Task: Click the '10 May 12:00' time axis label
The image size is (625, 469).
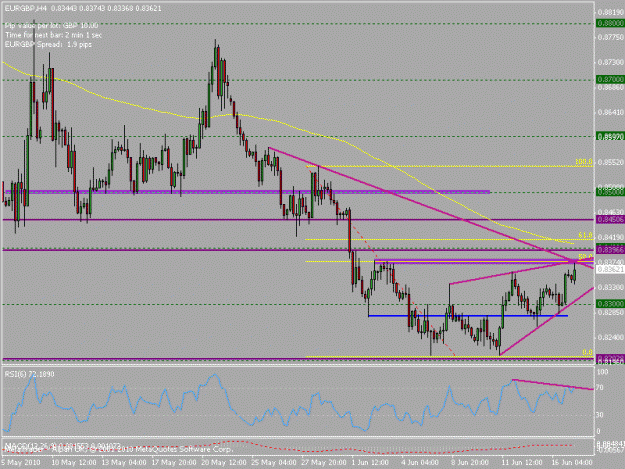Action: [x=74, y=462]
